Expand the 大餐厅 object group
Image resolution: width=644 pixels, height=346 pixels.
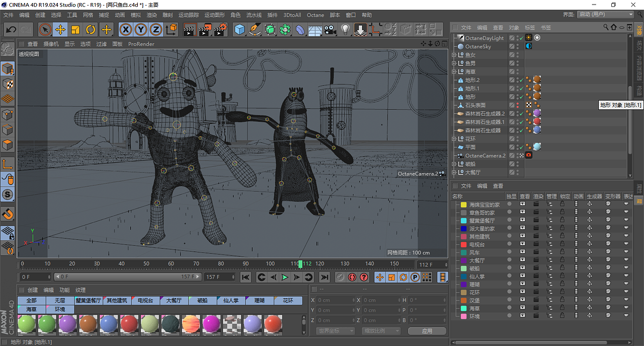(454, 172)
